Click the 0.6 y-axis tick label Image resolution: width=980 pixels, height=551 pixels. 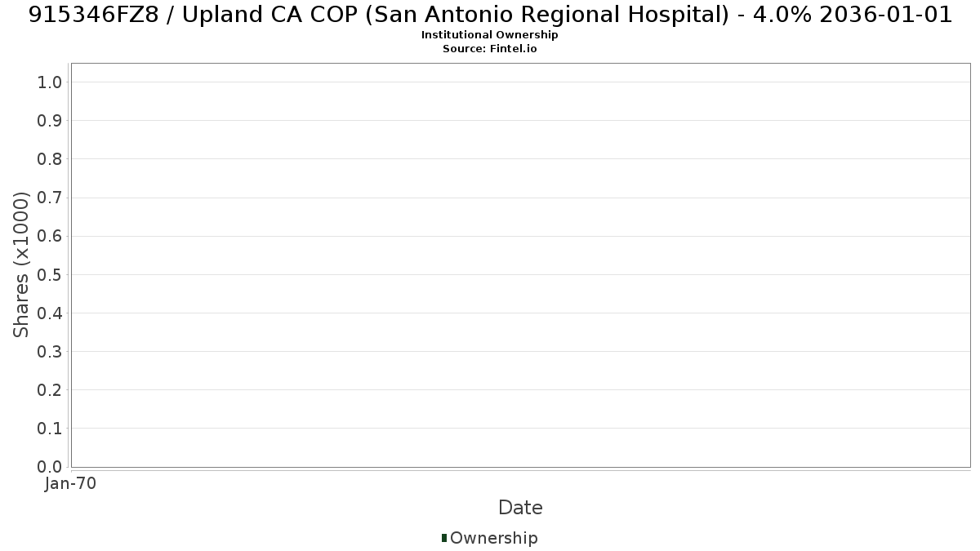(50, 236)
